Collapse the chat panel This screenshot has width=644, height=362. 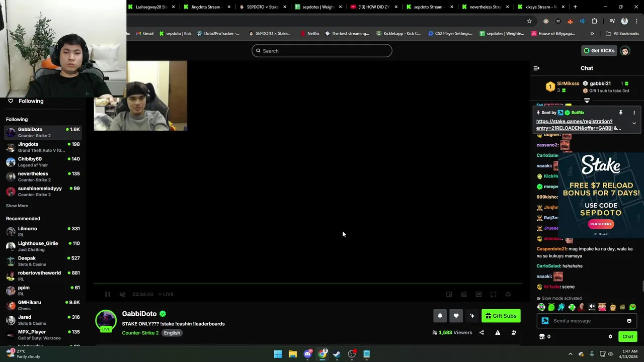(x=536, y=68)
